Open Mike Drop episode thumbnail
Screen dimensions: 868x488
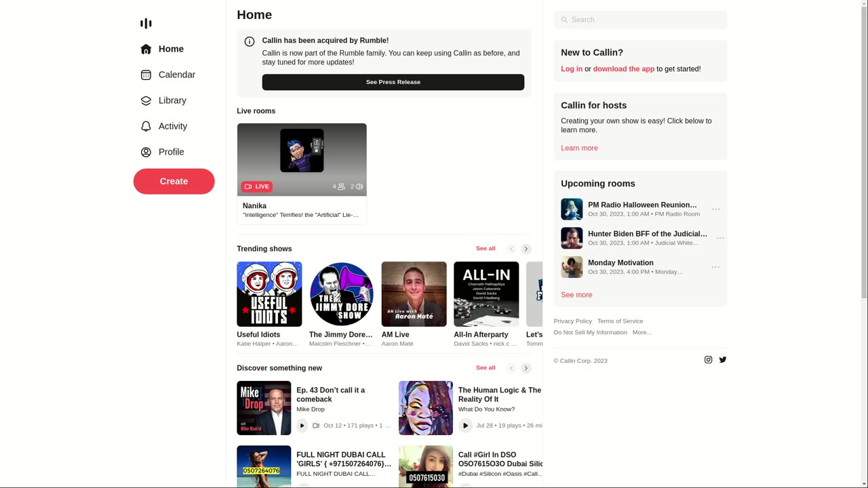click(264, 408)
